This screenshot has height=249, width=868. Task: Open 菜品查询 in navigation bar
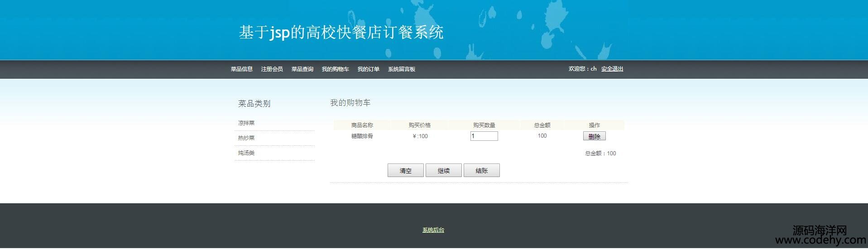[x=302, y=69]
